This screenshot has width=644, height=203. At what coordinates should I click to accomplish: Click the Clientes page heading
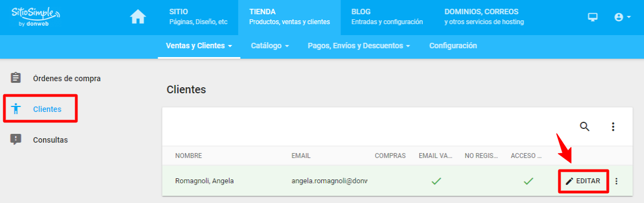click(x=187, y=90)
